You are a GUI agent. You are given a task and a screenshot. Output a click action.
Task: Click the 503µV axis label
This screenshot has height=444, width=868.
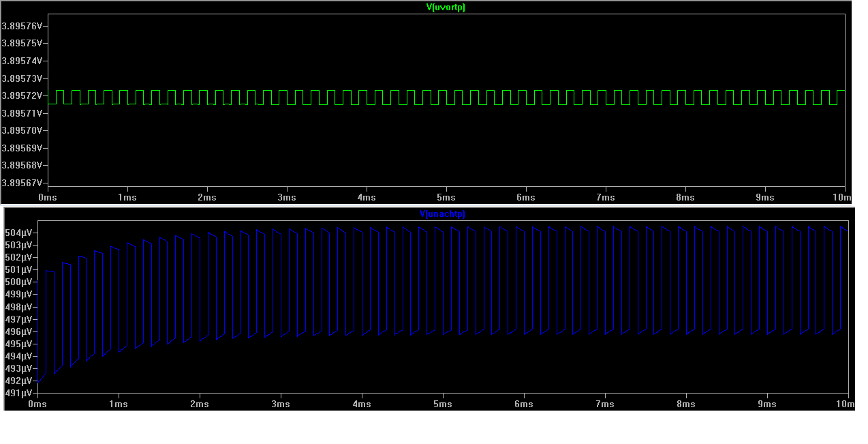19,245
